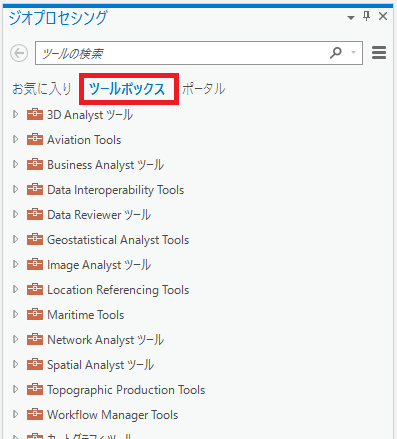The width and height of the screenshot is (397, 439).
Task: Expand the Location Referencing Tools toolbox
Action: (x=15, y=289)
